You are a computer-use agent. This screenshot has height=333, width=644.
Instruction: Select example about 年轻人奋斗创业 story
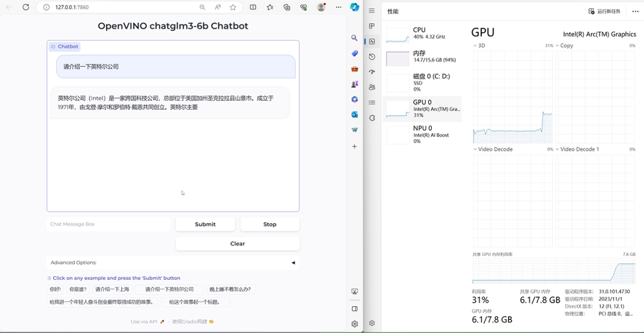point(103,302)
